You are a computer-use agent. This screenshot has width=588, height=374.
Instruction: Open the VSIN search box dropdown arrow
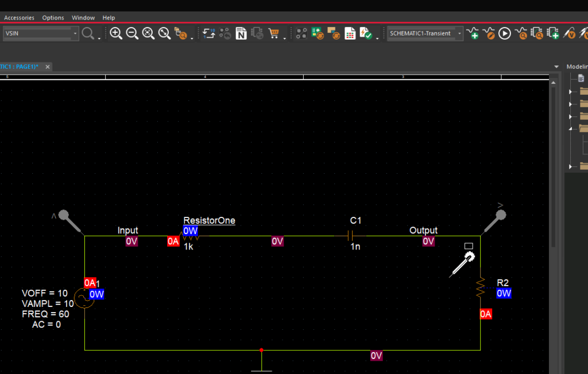(x=75, y=33)
